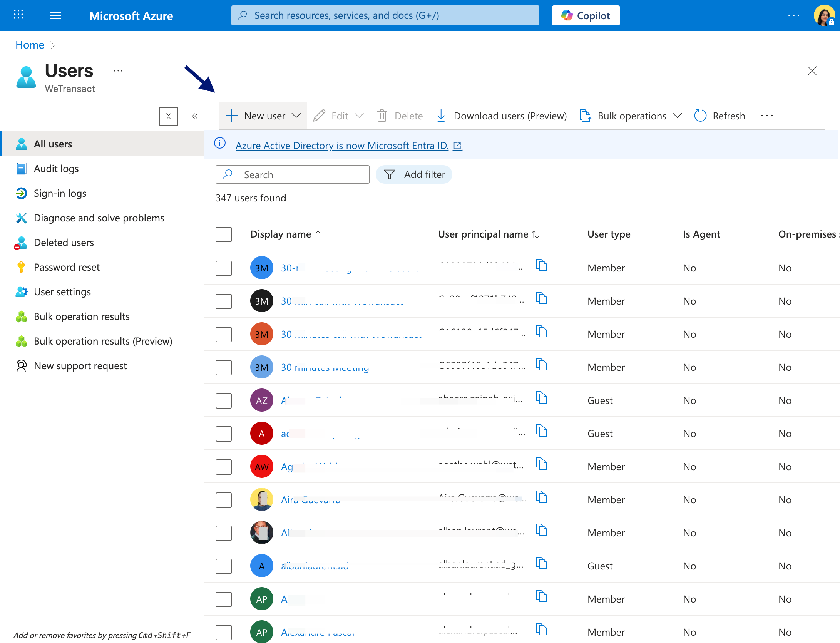The height and width of the screenshot is (643, 840).
Task: Copy principal name for the 30-min 3M row
Action: pyautogui.click(x=541, y=265)
